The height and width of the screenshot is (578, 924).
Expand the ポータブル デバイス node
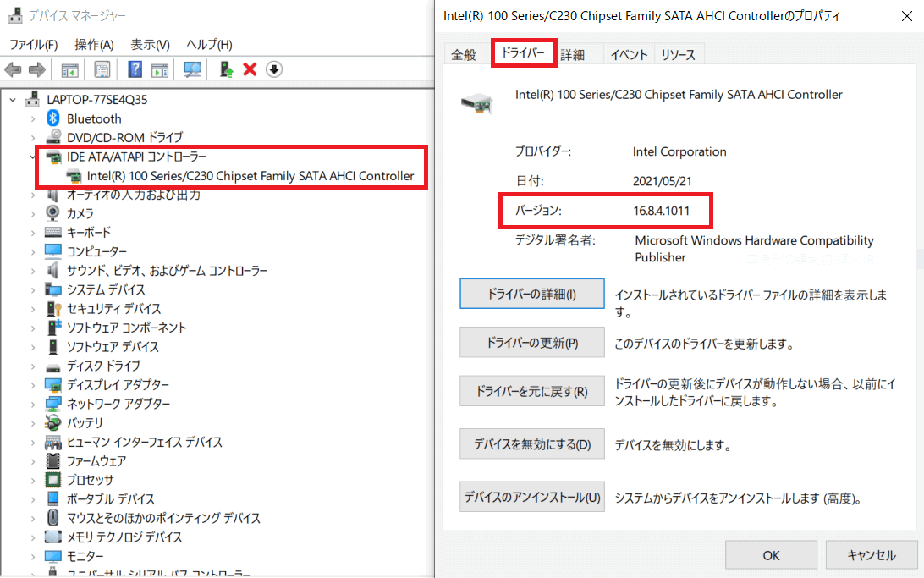[x=32, y=499]
